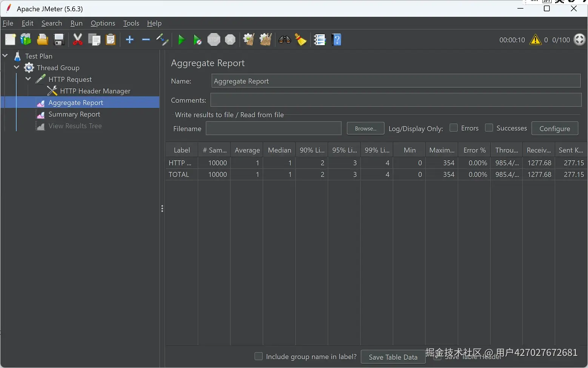Click the Save Table Data button
The width and height of the screenshot is (588, 368).
click(x=393, y=357)
